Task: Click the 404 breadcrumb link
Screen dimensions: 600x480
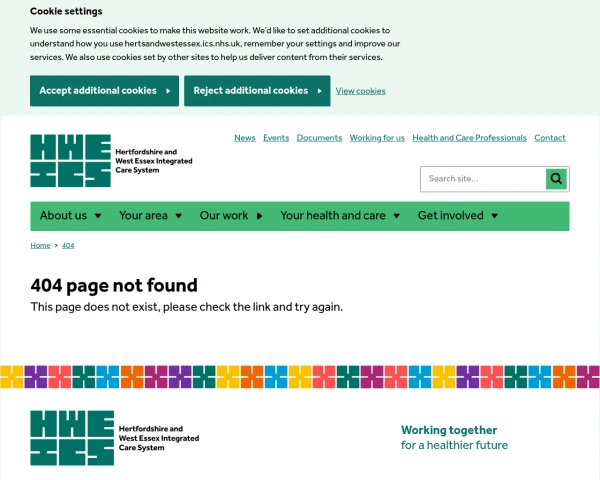Action: coord(68,245)
